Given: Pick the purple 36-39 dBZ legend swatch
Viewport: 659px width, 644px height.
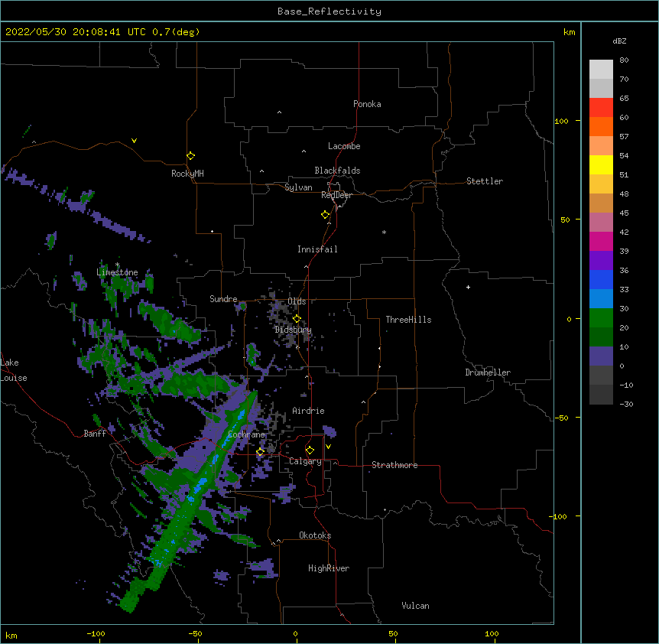Looking at the screenshot, I should [x=601, y=260].
